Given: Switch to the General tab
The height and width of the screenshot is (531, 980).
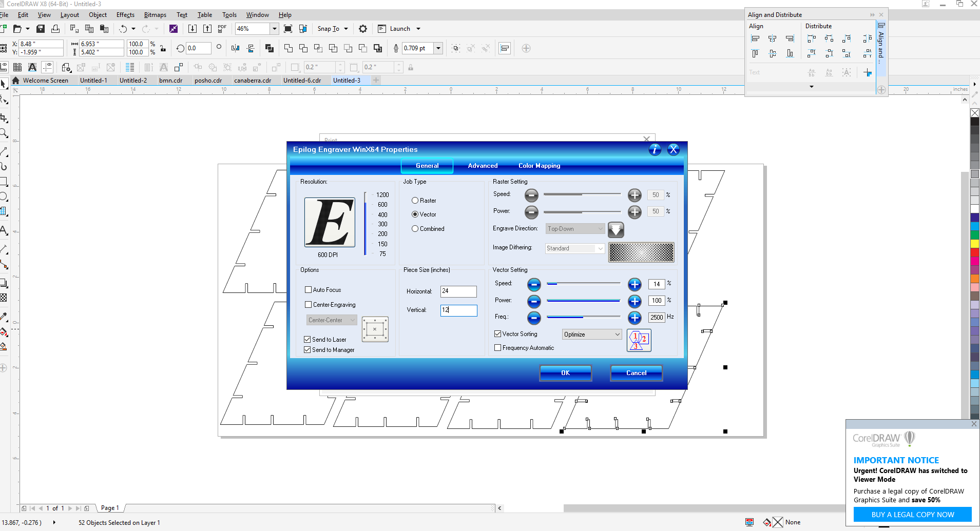Looking at the screenshot, I should pos(427,166).
